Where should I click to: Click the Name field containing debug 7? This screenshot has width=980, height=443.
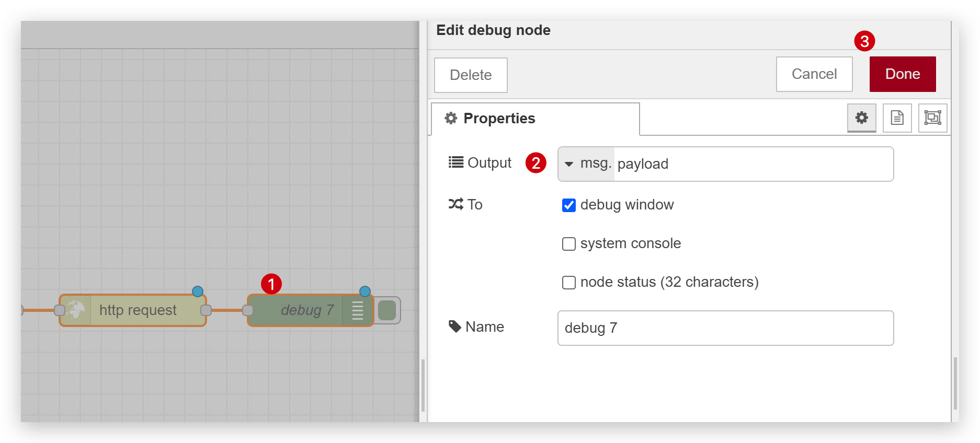[725, 328]
